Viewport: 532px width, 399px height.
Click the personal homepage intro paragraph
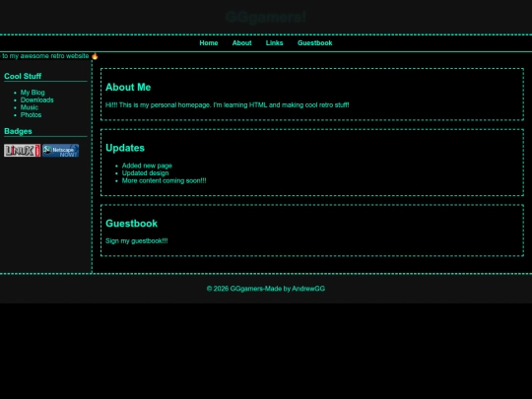pos(228,104)
